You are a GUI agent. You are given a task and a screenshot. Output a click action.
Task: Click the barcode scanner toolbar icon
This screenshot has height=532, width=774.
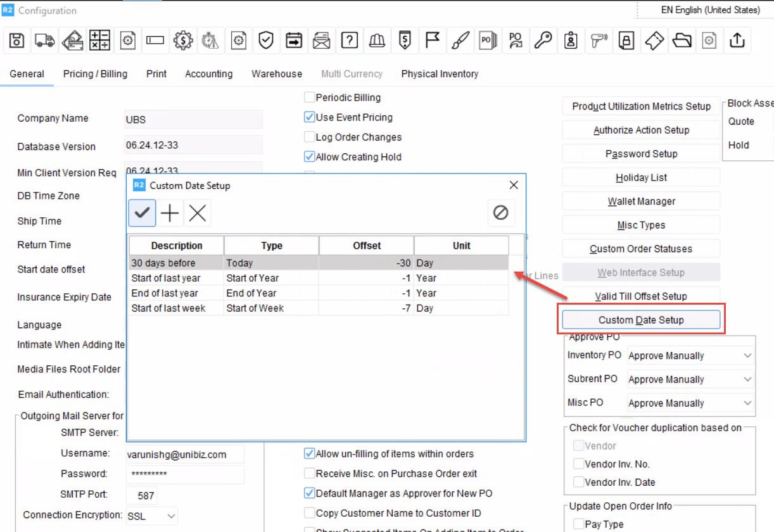point(599,41)
